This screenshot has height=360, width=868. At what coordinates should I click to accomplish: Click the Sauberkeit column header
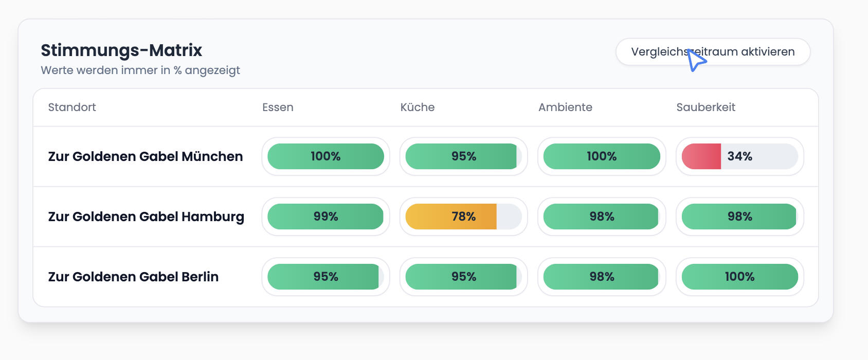click(x=706, y=107)
